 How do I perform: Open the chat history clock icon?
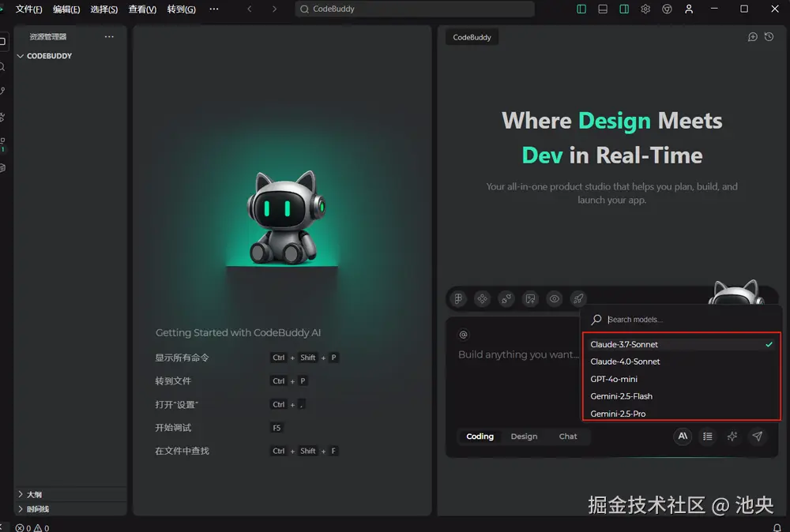pyautogui.click(x=769, y=37)
